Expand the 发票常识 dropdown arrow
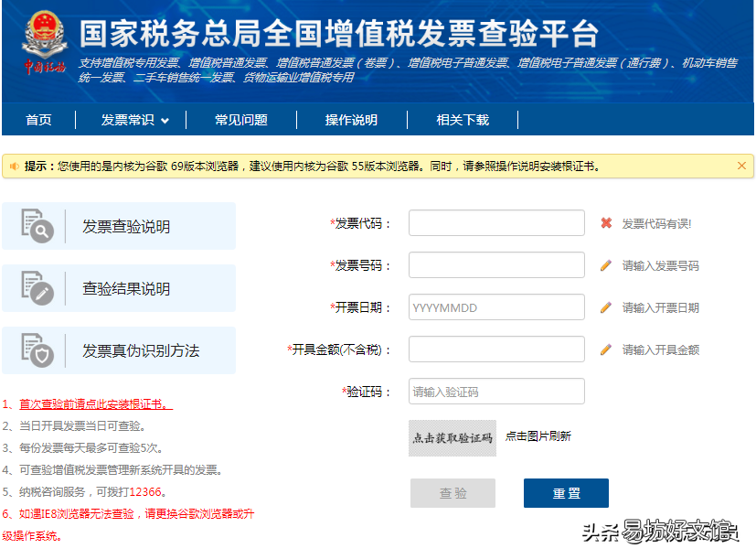 pyautogui.click(x=165, y=121)
